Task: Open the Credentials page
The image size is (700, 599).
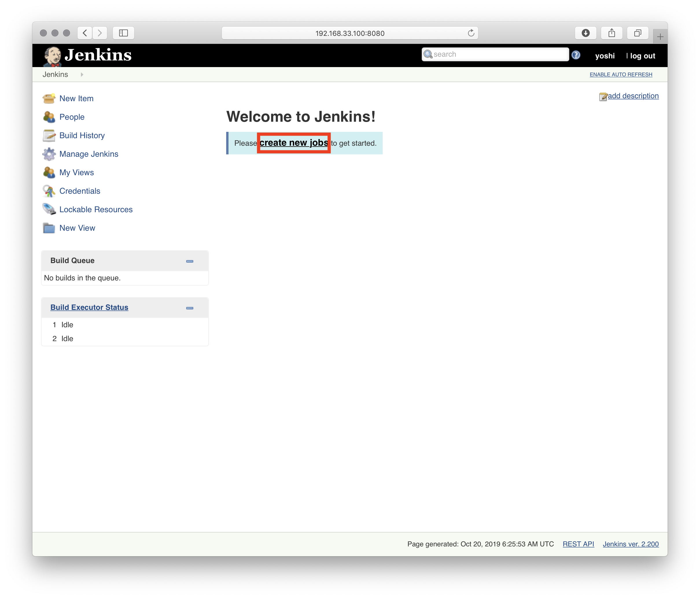Action: [80, 191]
